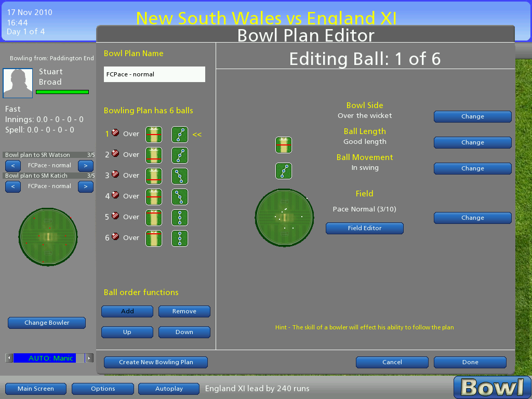Click the ball 2 swing movement icon
Image resolution: width=532 pixels, height=399 pixels.
[x=180, y=155]
